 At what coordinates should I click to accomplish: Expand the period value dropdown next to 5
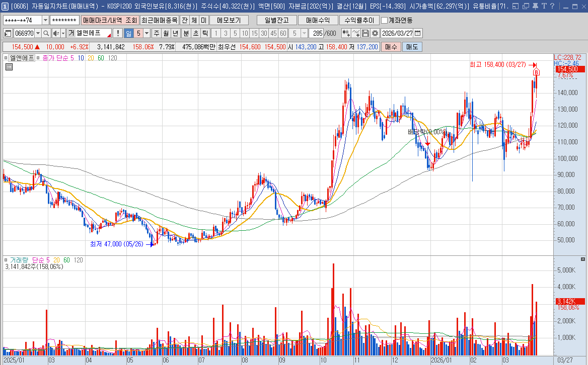click(147, 33)
